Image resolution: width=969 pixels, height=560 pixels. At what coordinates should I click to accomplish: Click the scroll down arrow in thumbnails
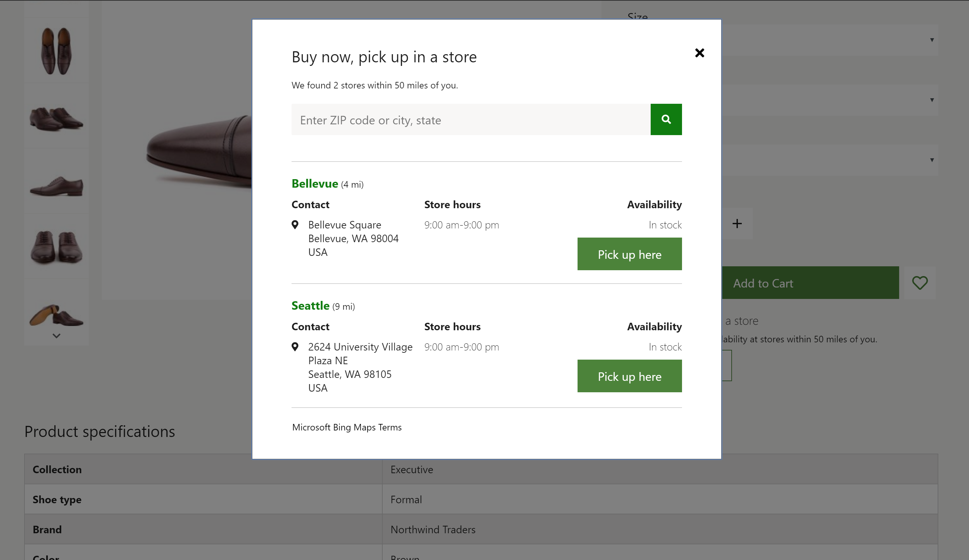[56, 335]
